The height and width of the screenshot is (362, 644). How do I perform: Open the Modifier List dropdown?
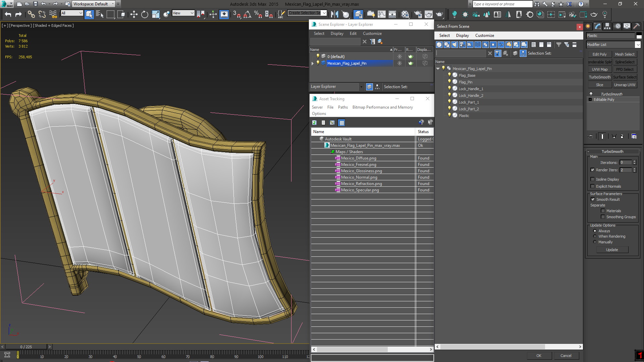point(638,45)
